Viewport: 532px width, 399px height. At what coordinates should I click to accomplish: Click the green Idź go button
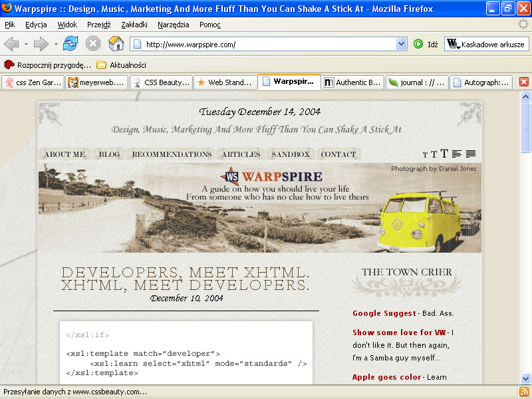[426, 44]
